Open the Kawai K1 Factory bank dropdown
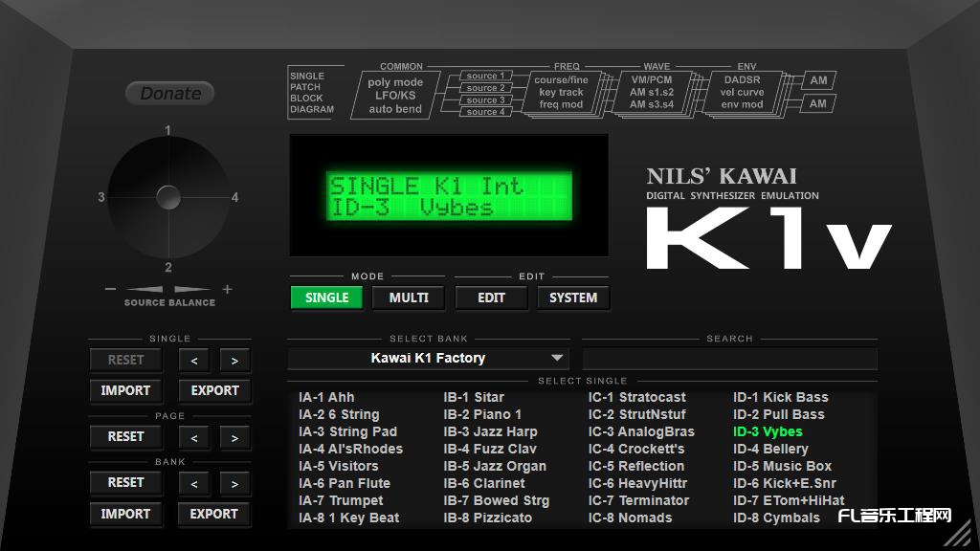 pos(428,359)
